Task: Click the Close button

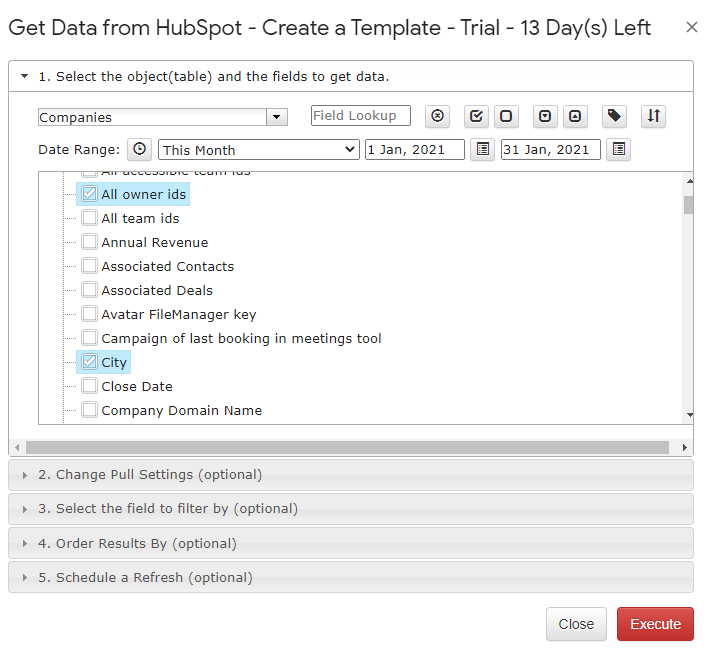Action: click(576, 624)
